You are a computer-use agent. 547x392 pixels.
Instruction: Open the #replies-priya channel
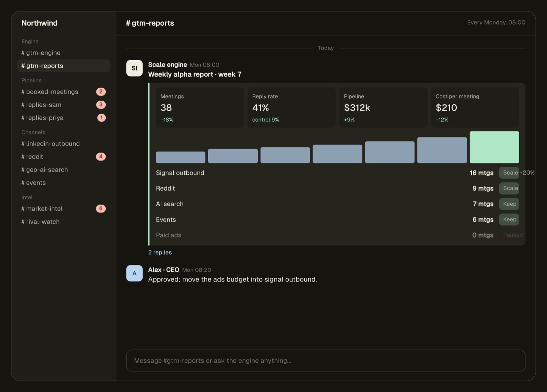click(x=64, y=118)
